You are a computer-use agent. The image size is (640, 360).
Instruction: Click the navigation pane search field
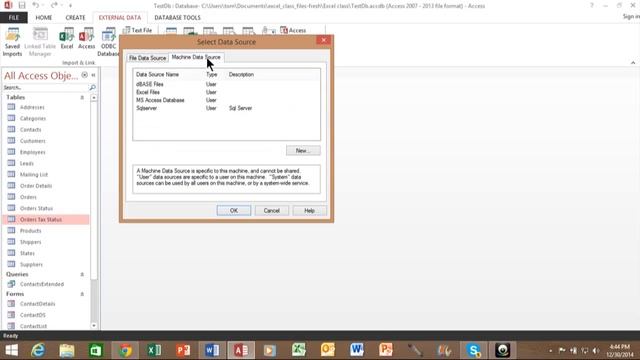click(45, 87)
